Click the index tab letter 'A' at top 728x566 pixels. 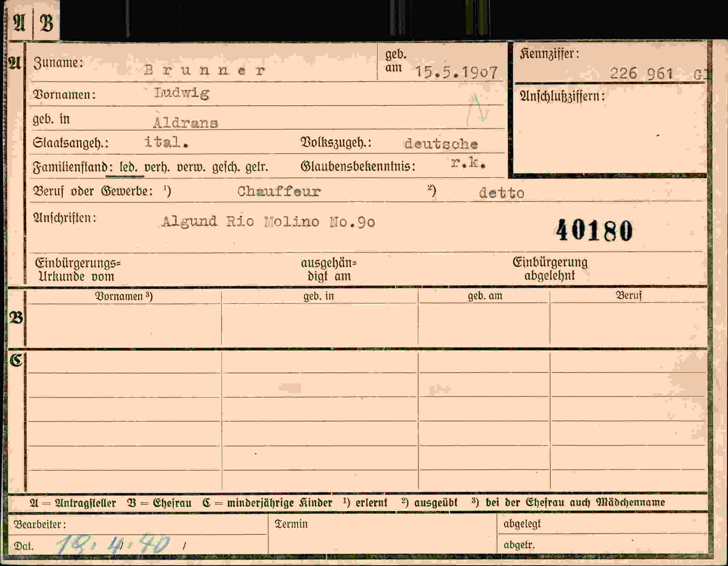[x=19, y=23]
